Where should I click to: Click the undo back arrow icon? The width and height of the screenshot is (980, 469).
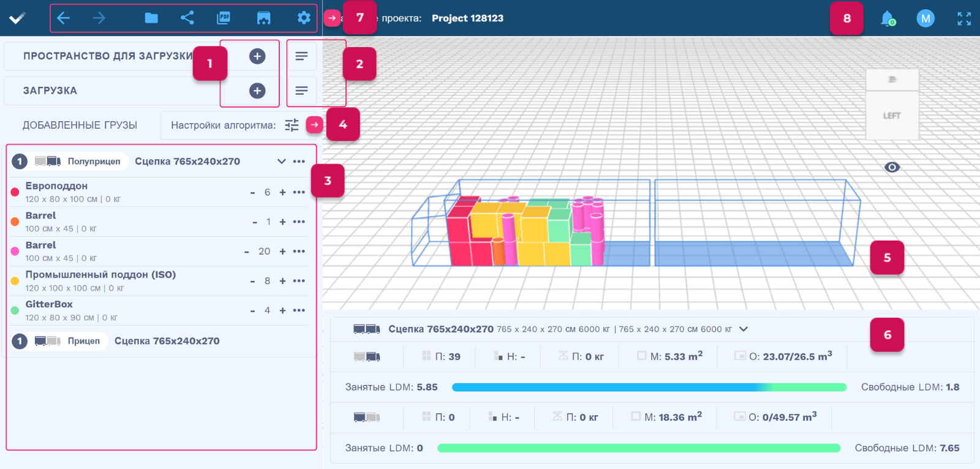pyautogui.click(x=63, y=18)
